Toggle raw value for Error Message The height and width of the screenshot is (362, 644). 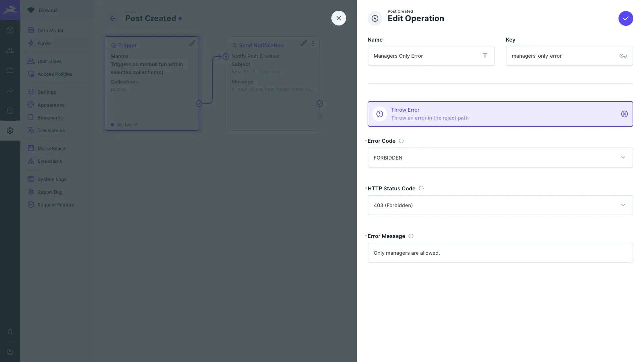pos(411,236)
